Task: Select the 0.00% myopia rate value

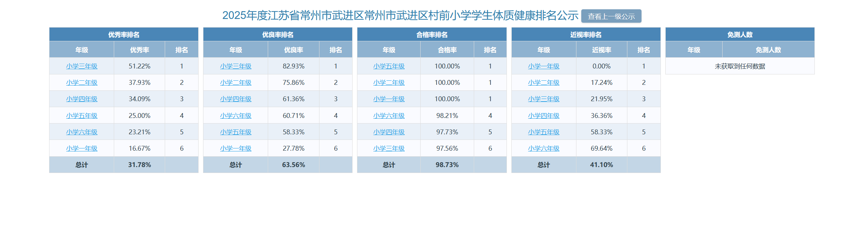Action: pos(601,66)
